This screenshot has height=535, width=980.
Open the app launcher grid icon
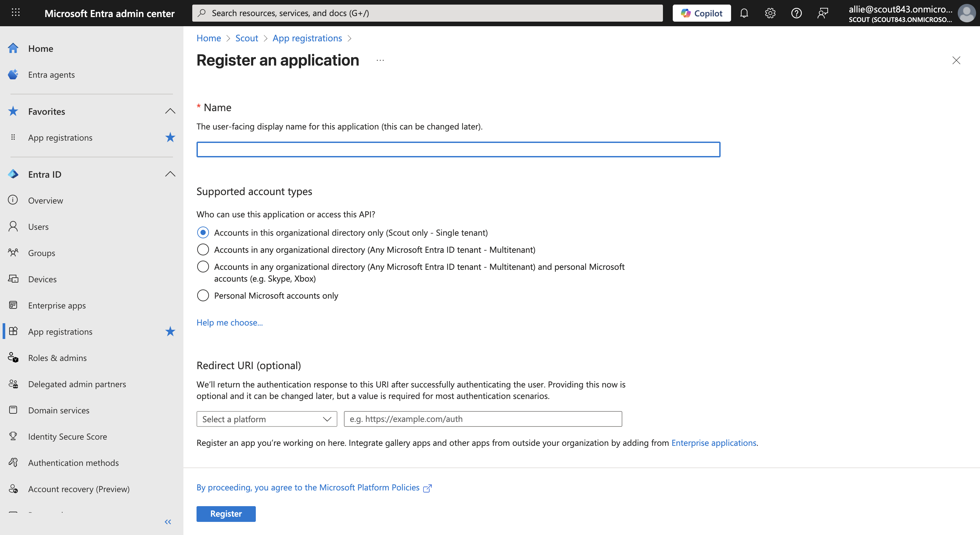(x=16, y=12)
